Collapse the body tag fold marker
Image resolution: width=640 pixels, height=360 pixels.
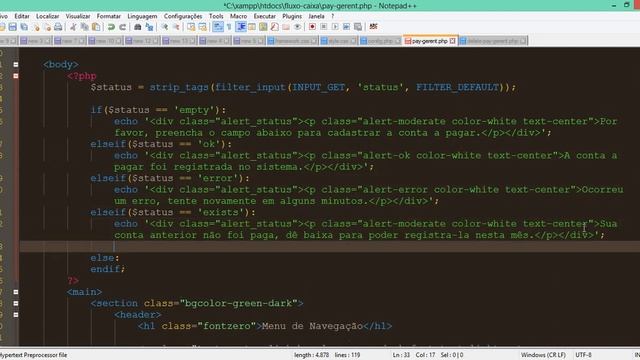(16, 64)
